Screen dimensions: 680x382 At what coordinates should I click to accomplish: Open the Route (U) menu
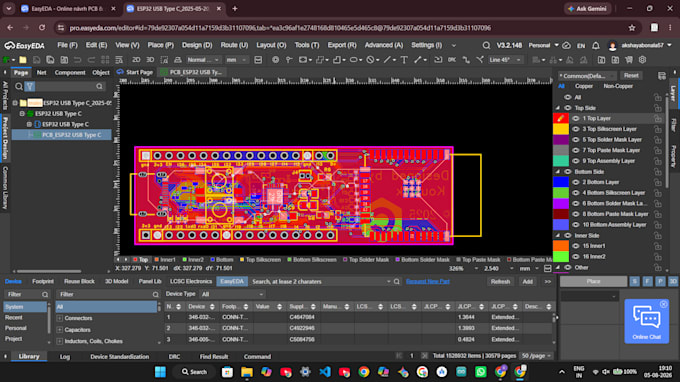tap(234, 45)
